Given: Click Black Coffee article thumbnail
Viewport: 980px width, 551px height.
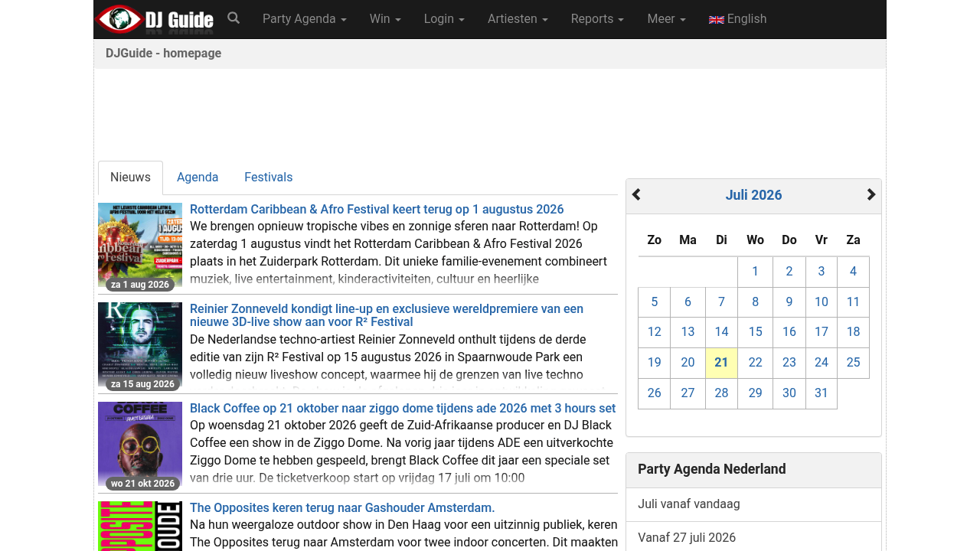Looking at the screenshot, I should [x=140, y=445].
